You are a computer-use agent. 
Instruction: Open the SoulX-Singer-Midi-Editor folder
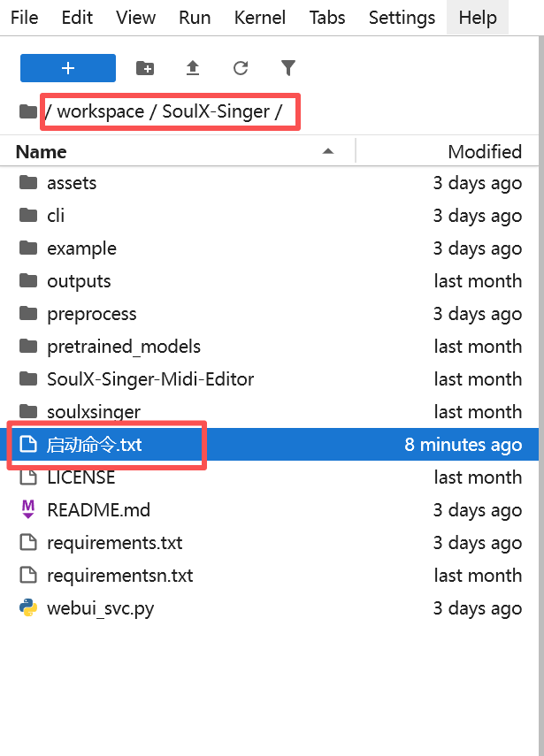(x=150, y=379)
